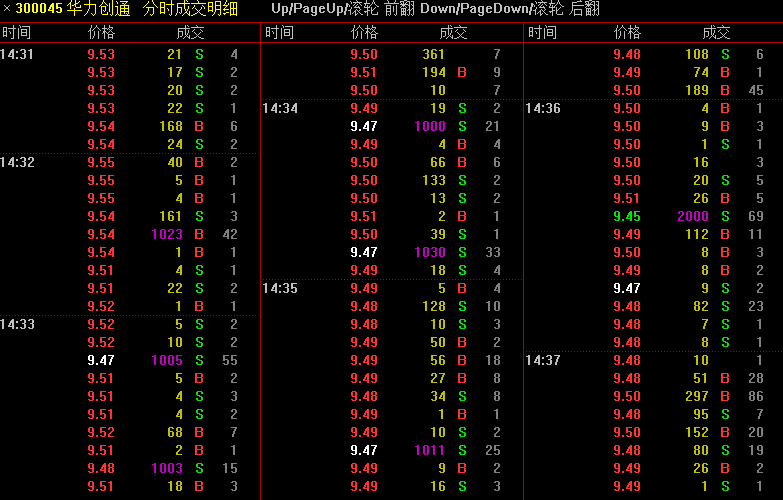Select the 14:36 time label
The height and width of the screenshot is (500, 783).
click(543, 108)
